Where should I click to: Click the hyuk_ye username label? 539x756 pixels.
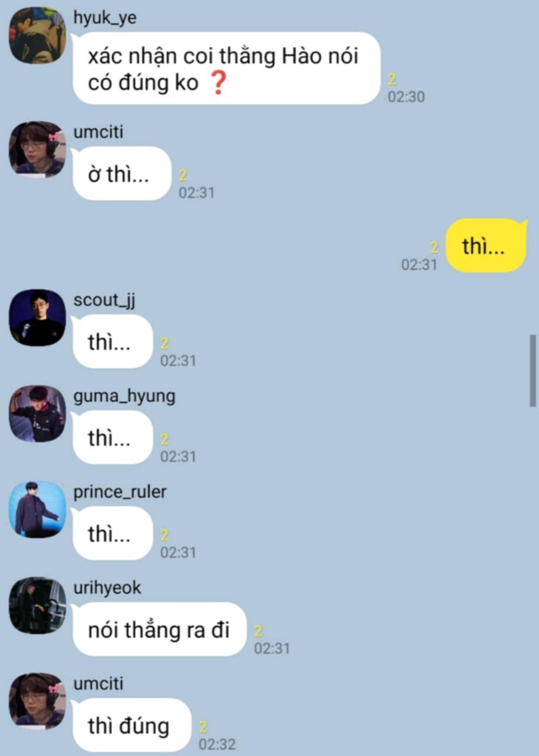[105, 19]
